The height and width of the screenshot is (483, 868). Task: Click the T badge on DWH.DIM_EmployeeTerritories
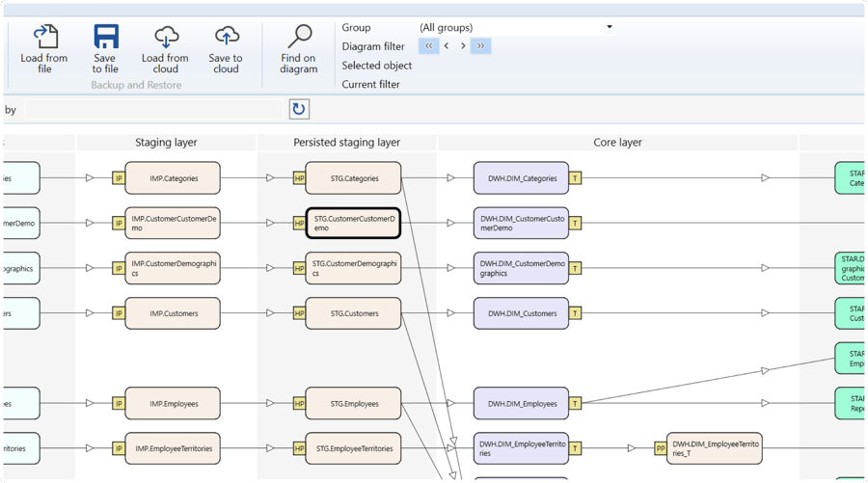coord(575,448)
